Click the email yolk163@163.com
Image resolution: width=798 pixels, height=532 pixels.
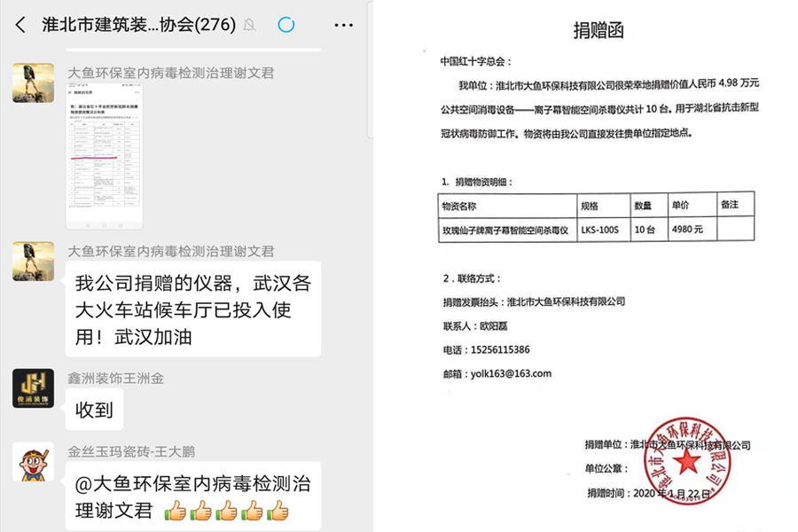511,373
